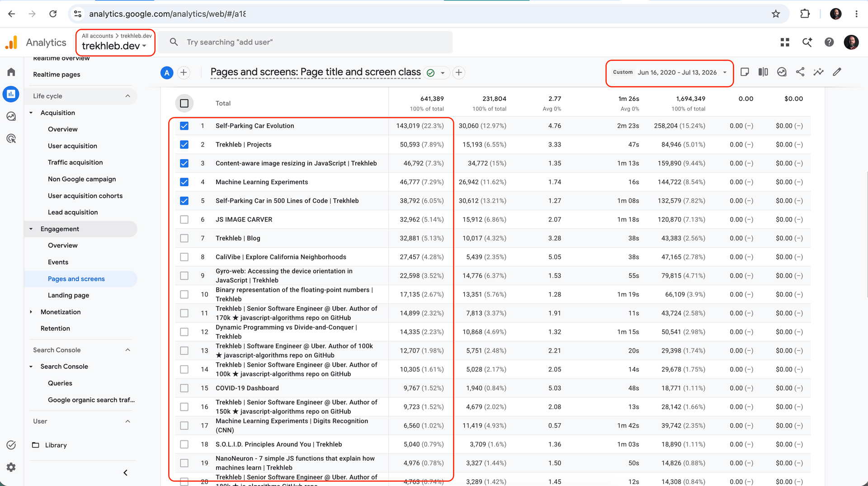Open Lead acquisition report
The height and width of the screenshot is (486, 868).
tap(73, 212)
